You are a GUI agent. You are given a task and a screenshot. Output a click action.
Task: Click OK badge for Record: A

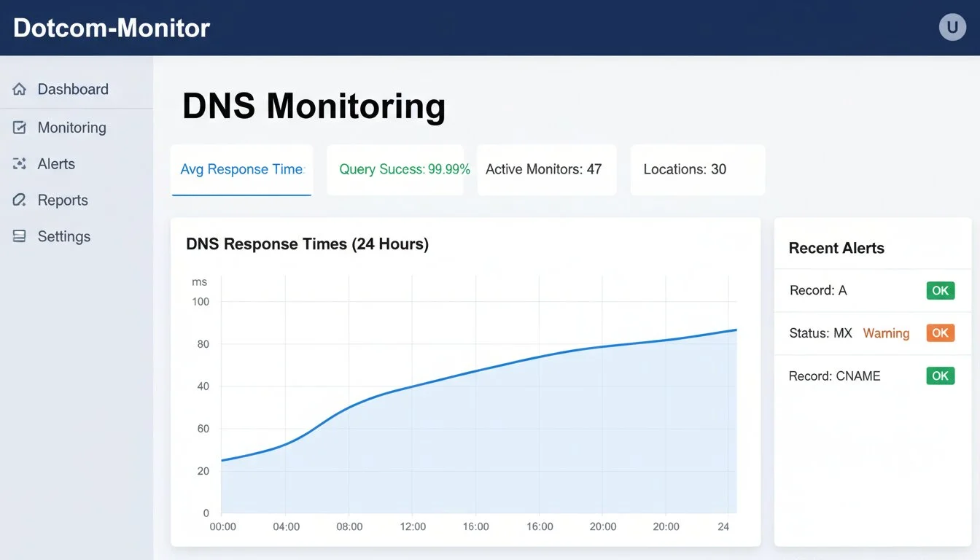[x=941, y=290]
